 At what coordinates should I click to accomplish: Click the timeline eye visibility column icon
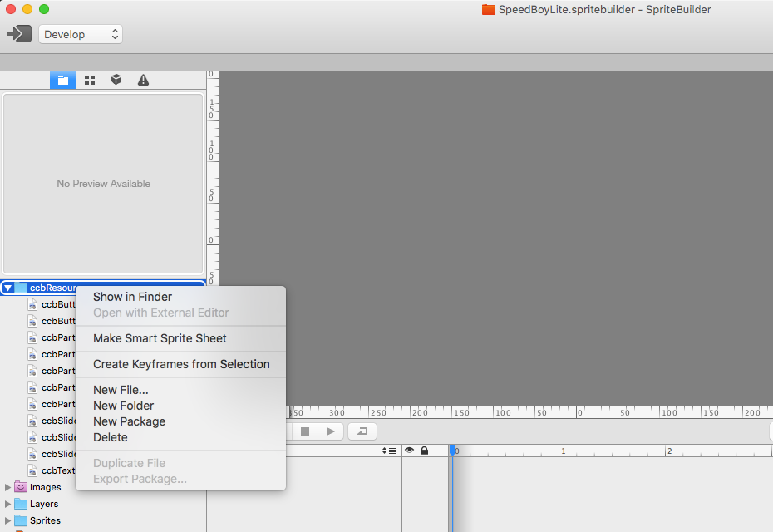409,451
